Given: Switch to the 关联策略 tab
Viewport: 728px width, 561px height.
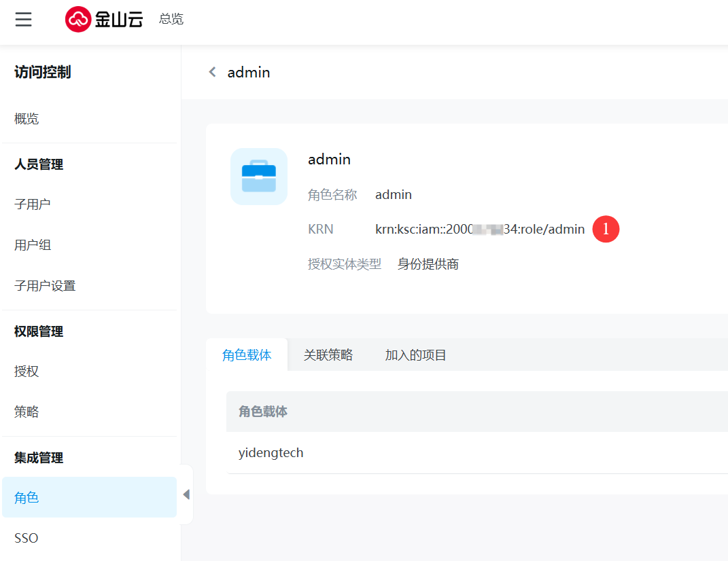Looking at the screenshot, I should (x=328, y=355).
